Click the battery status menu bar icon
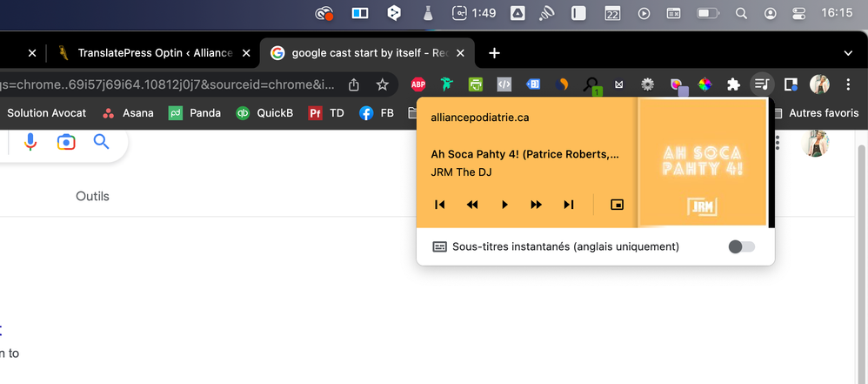 708,13
